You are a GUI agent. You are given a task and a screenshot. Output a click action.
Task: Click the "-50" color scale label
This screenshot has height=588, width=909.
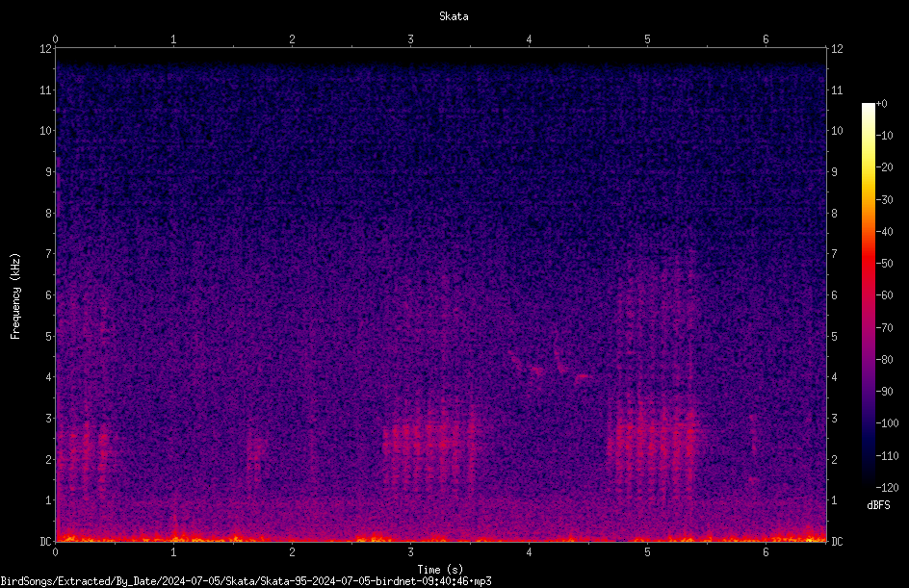[885, 264]
